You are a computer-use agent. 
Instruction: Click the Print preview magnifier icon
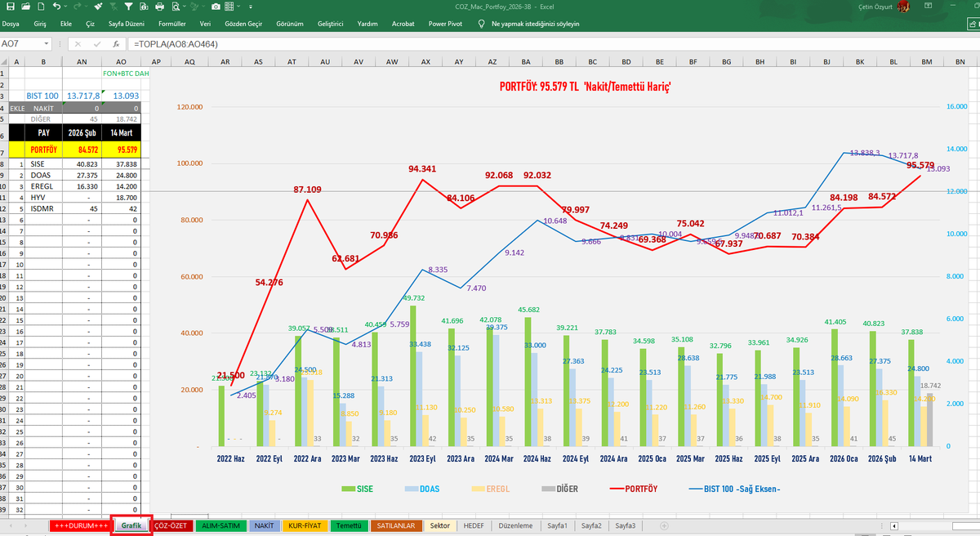pyautogui.click(x=176, y=7)
